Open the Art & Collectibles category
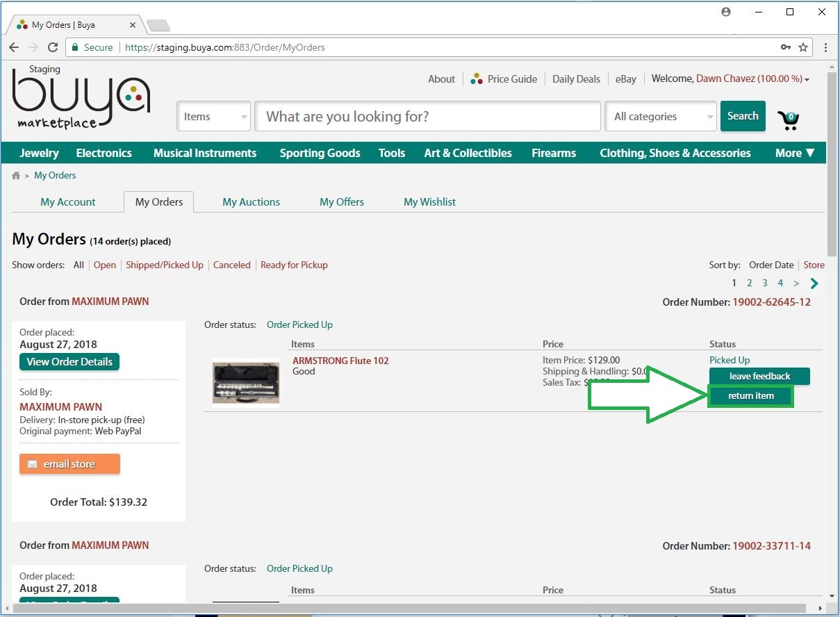The image size is (840, 617). (x=468, y=153)
